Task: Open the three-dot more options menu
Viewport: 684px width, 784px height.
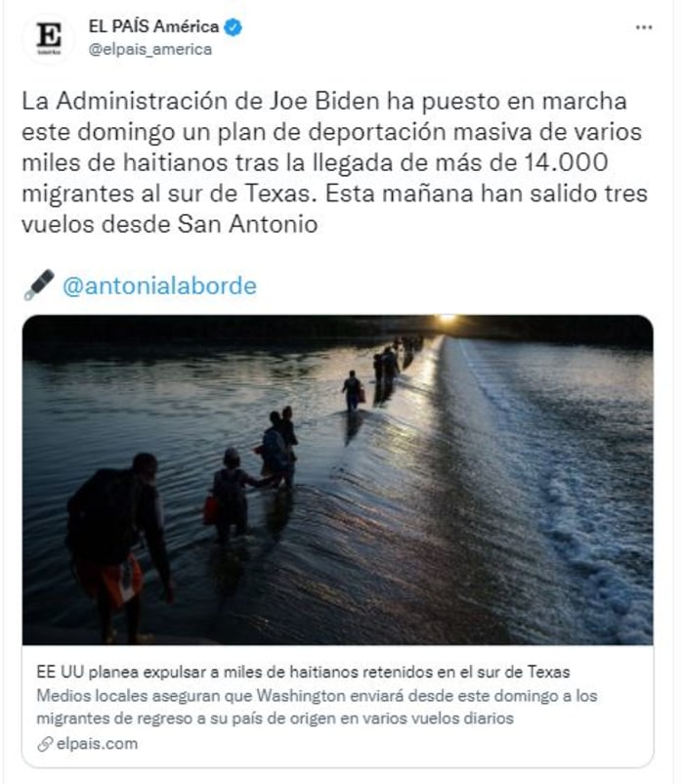Action: pos(644,27)
